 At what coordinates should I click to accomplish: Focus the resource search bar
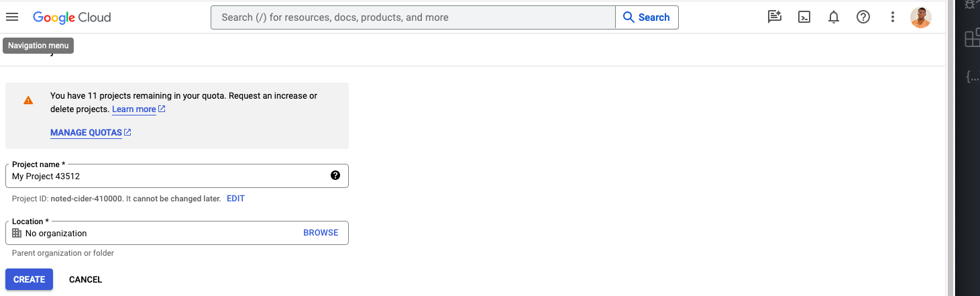tap(413, 17)
